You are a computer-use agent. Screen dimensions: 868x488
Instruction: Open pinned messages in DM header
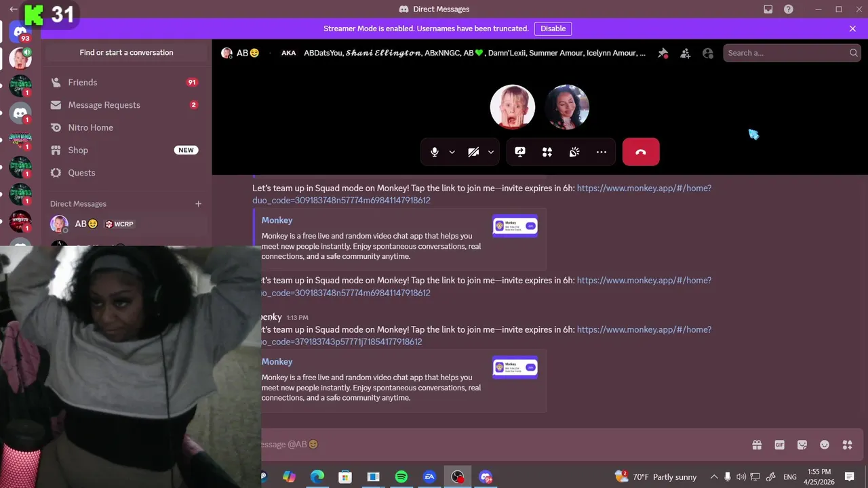[663, 53]
